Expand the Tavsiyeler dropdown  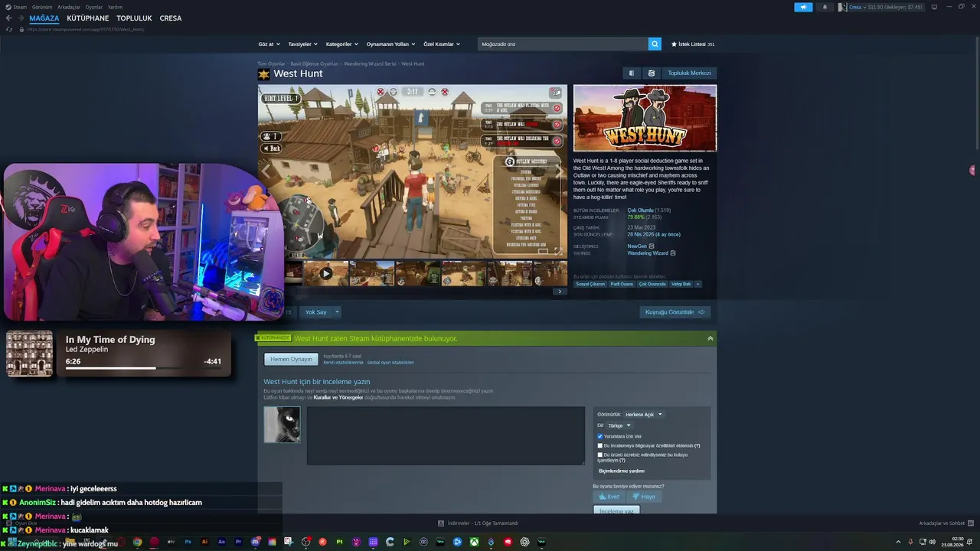302,44
